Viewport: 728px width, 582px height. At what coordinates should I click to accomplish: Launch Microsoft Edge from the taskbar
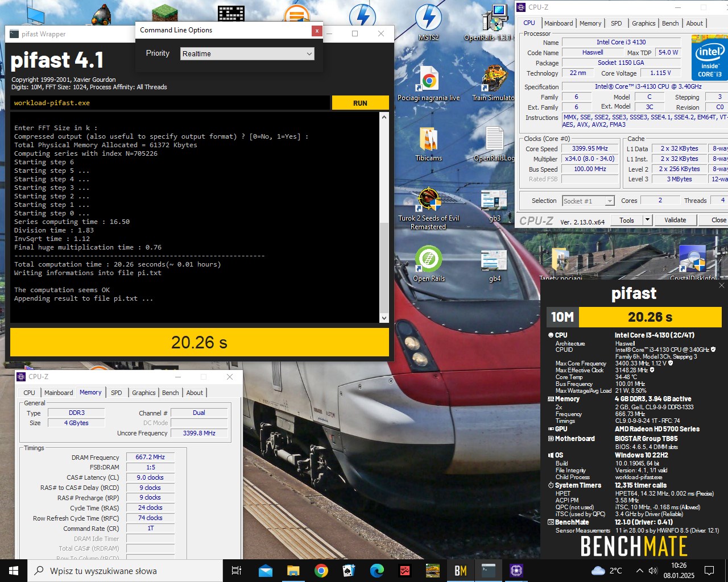[x=377, y=571]
